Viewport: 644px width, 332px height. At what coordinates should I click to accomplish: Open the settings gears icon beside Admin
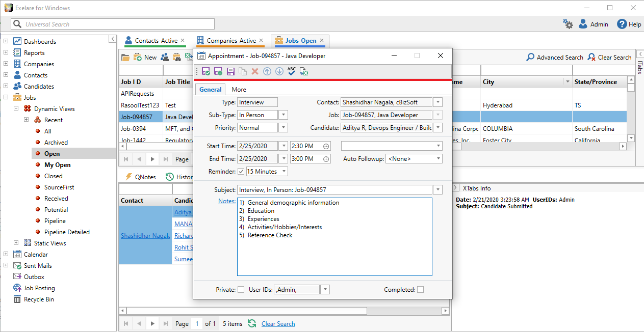point(568,24)
